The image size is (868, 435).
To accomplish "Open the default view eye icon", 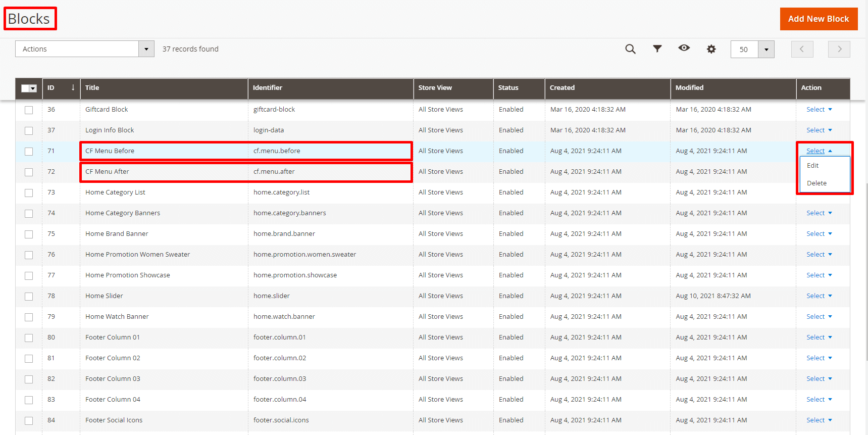I will pyautogui.click(x=684, y=48).
